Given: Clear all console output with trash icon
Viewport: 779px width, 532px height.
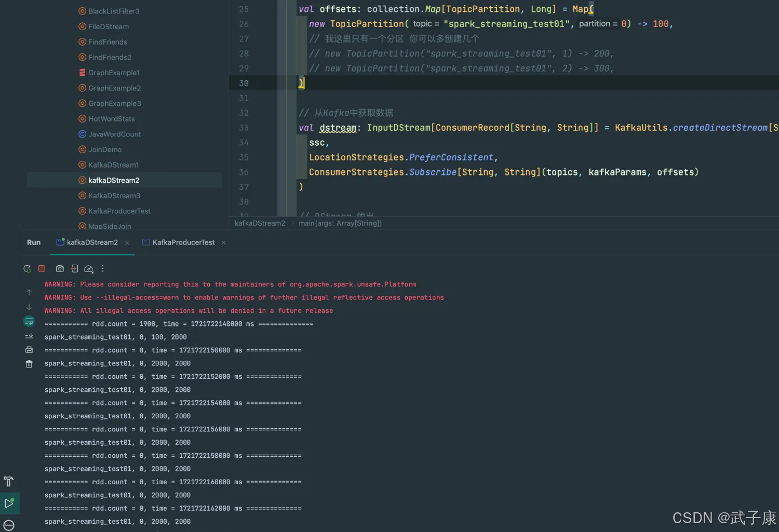Looking at the screenshot, I should click(29, 364).
